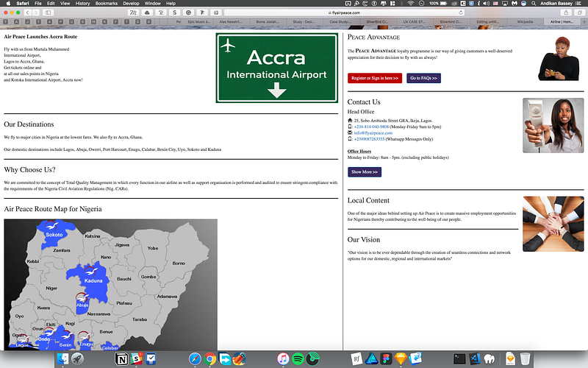Click the cloud extension icon in toolbar
Screen dimensions: 588x368
[x=147, y=13]
